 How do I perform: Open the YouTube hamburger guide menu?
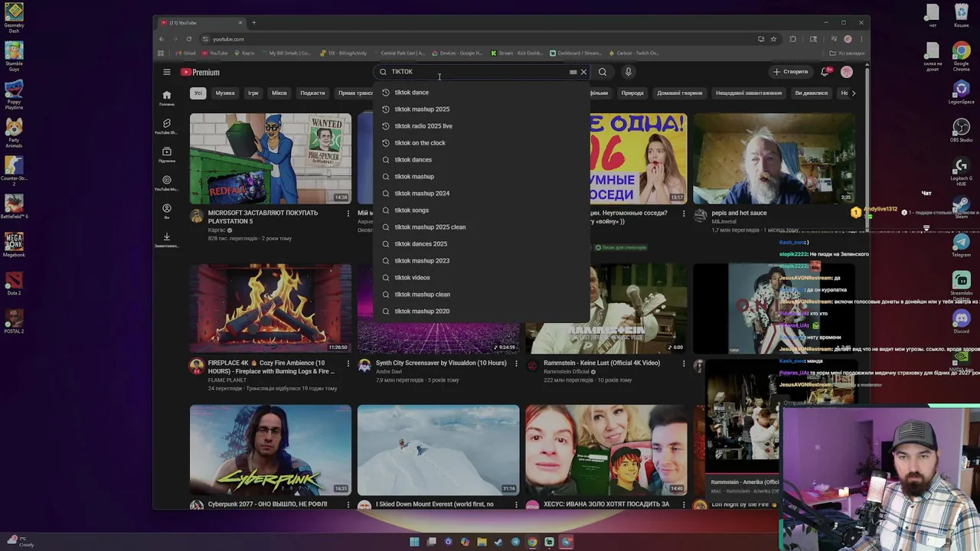[166, 72]
